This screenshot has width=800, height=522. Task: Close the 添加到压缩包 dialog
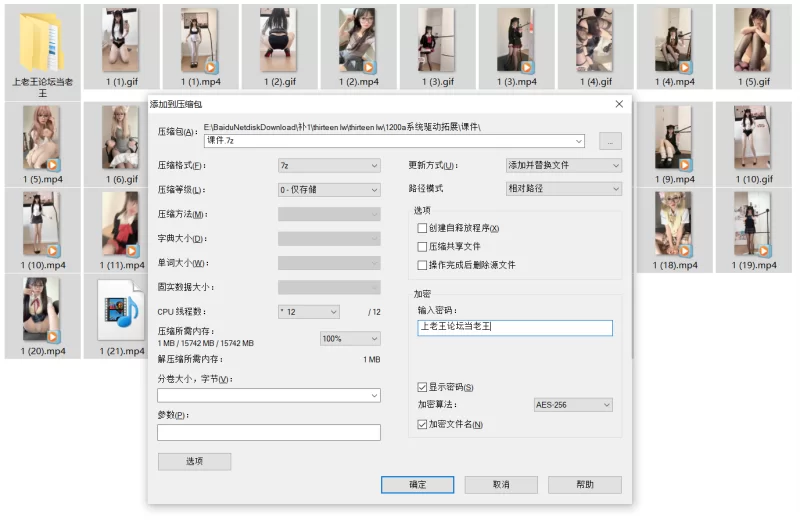(620, 103)
